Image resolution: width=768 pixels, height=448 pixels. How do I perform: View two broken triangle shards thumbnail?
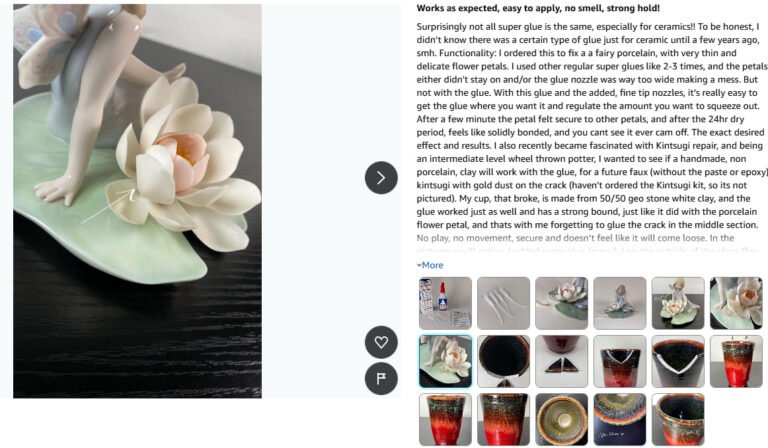coord(561,361)
